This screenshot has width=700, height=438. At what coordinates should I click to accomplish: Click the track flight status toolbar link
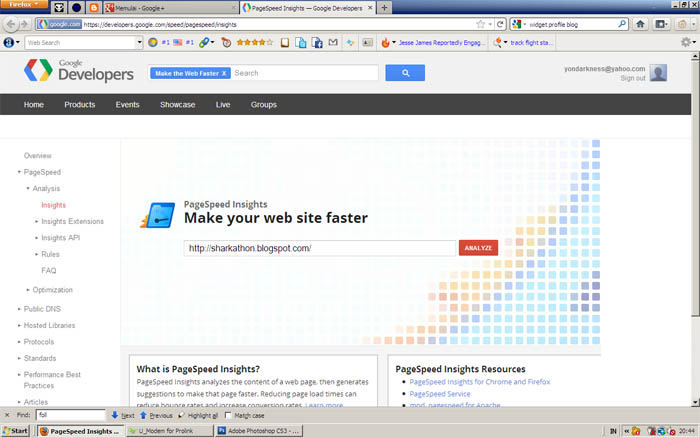coord(531,43)
